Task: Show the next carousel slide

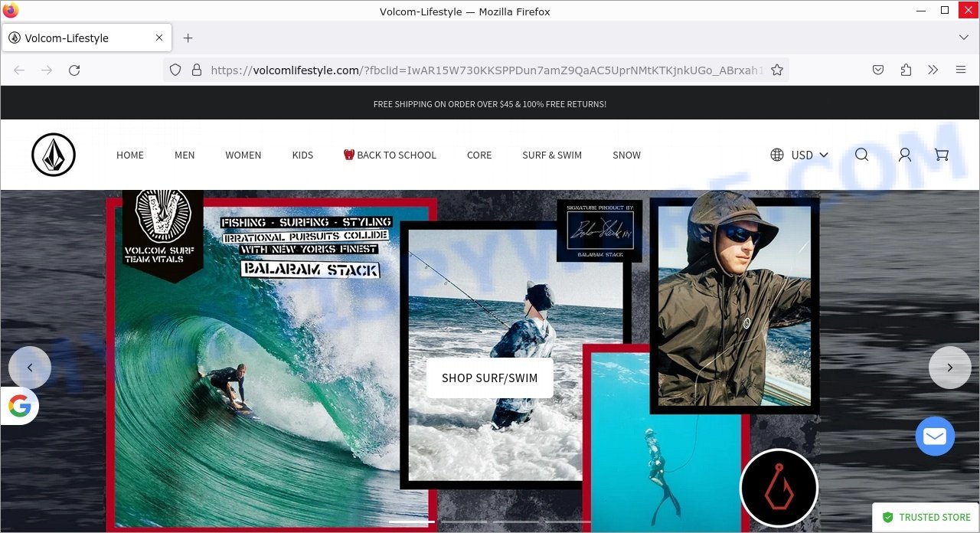Action: point(949,368)
